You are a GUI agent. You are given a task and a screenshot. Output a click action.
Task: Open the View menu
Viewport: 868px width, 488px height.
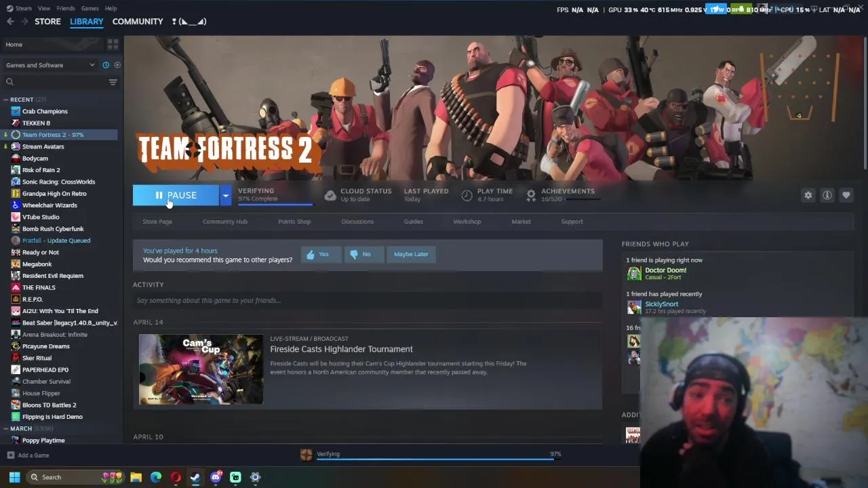click(x=44, y=8)
